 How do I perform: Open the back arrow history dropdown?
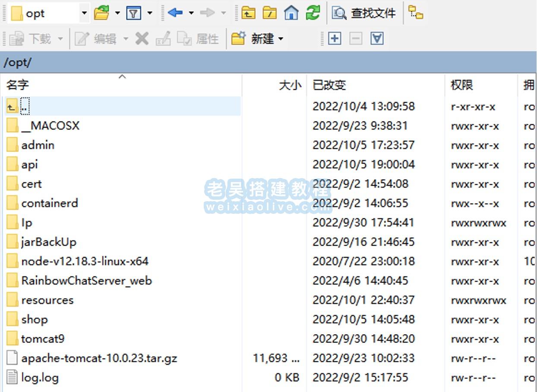tap(191, 13)
